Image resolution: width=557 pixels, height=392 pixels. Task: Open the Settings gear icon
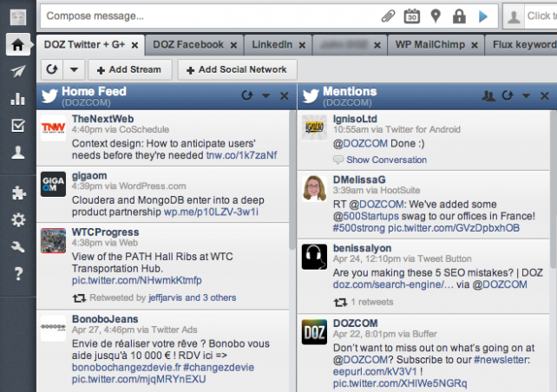18,219
